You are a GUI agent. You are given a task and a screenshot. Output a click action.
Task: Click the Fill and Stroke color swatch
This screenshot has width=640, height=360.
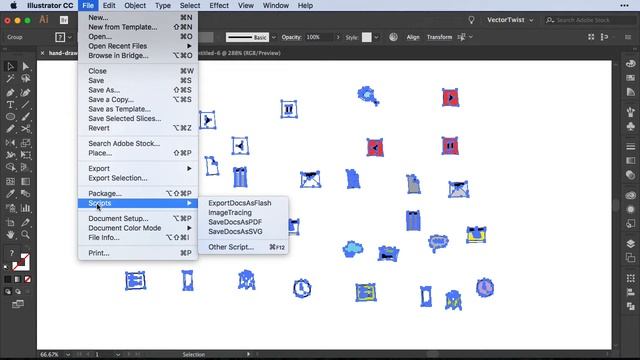click(x=20, y=261)
